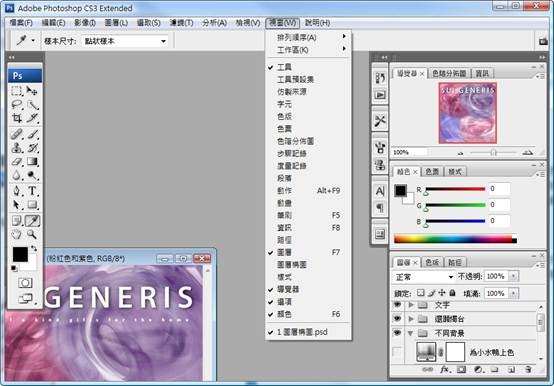
Task: Collapse the 不同背景 layer group
Action: [411, 333]
